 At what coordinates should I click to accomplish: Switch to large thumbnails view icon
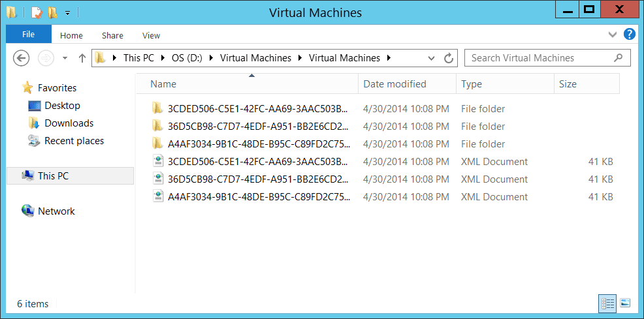point(624,303)
